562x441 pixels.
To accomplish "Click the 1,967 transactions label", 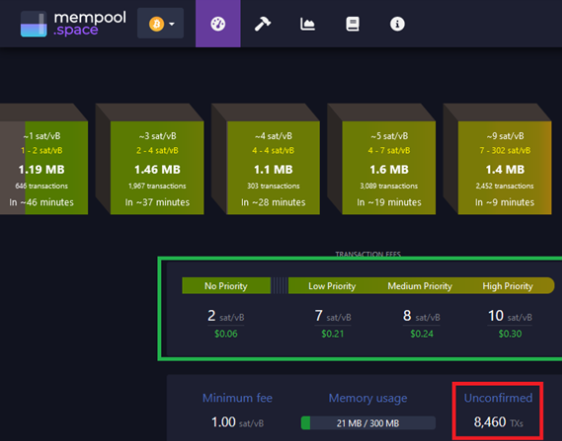I will (x=157, y=186).
